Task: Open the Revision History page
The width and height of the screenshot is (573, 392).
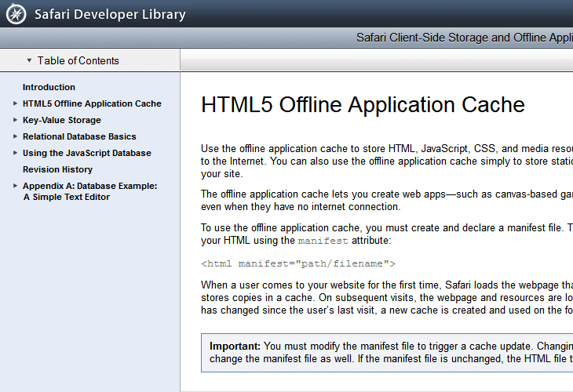Action: tap(57, 169)
